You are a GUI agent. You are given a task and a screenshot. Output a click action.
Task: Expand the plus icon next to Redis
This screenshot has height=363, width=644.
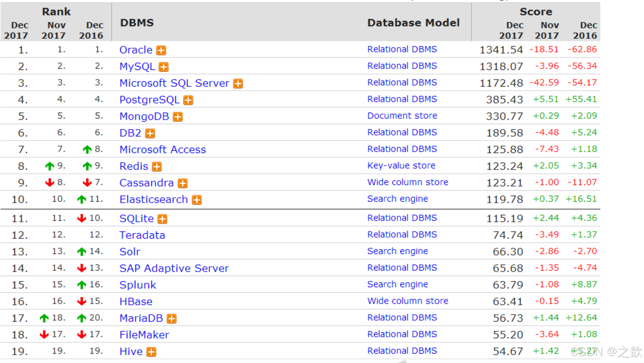(x=157, y=167)
